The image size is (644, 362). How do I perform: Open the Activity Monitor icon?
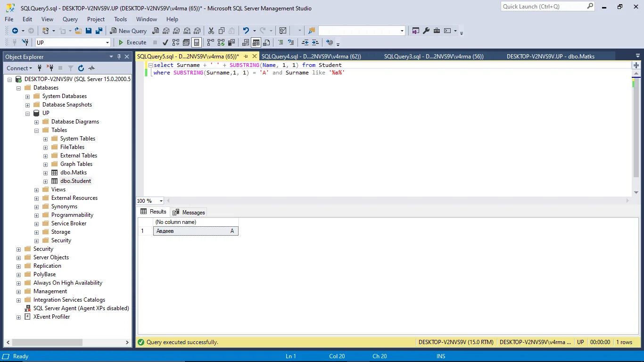(x=283, y=31)
